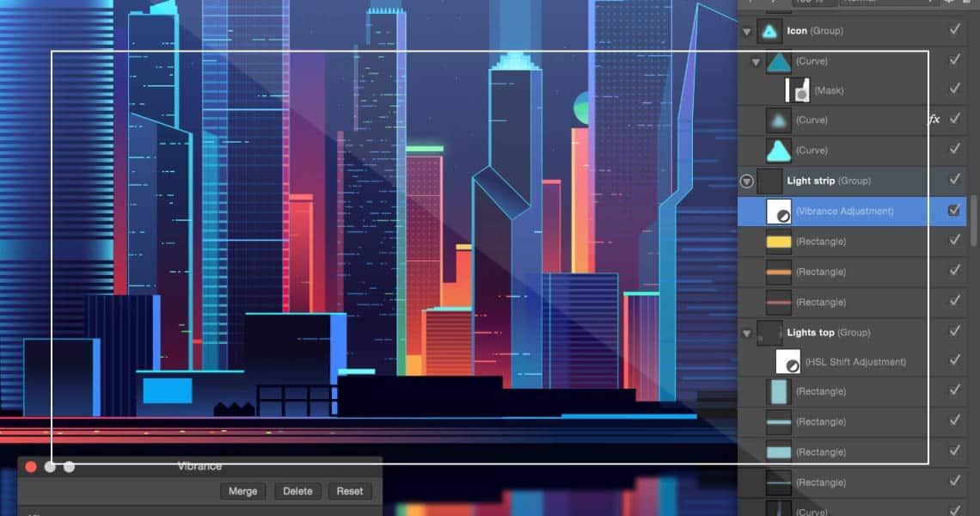
Task: Select the Mask layer thumbnail
Action: tap(798, 89)
